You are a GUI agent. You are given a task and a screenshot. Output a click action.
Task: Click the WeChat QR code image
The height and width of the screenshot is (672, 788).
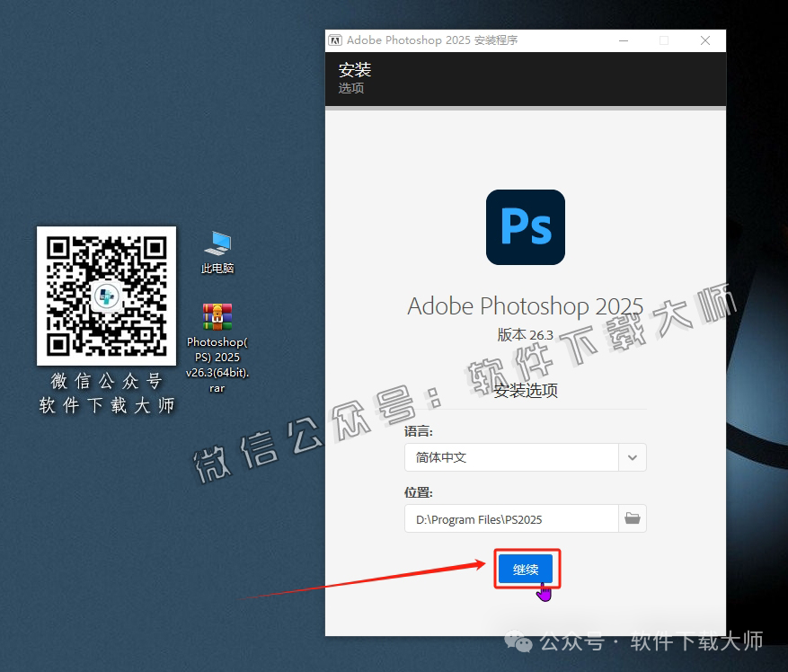click(x=106, y=296)
